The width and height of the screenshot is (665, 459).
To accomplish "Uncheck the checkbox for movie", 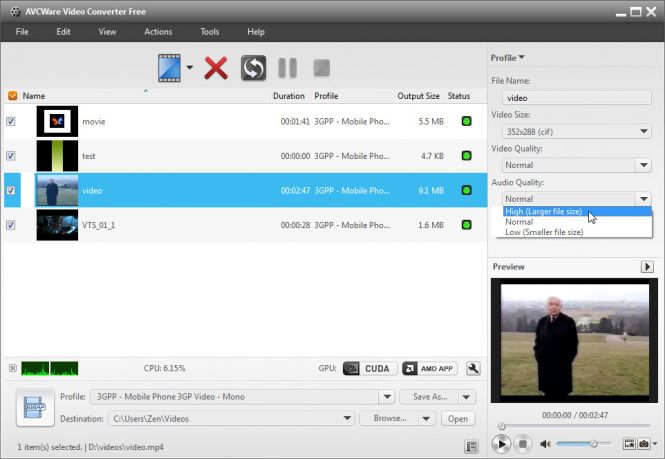I will click(11, 121).
